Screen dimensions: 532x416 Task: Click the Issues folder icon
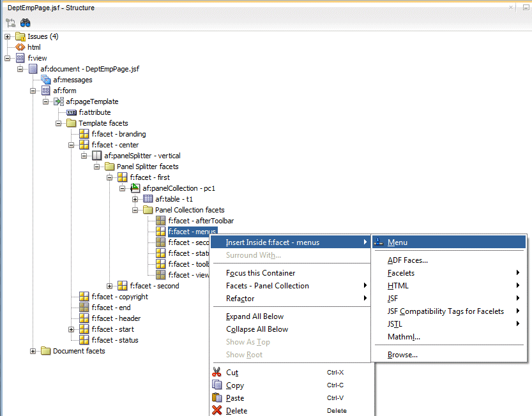20,36
